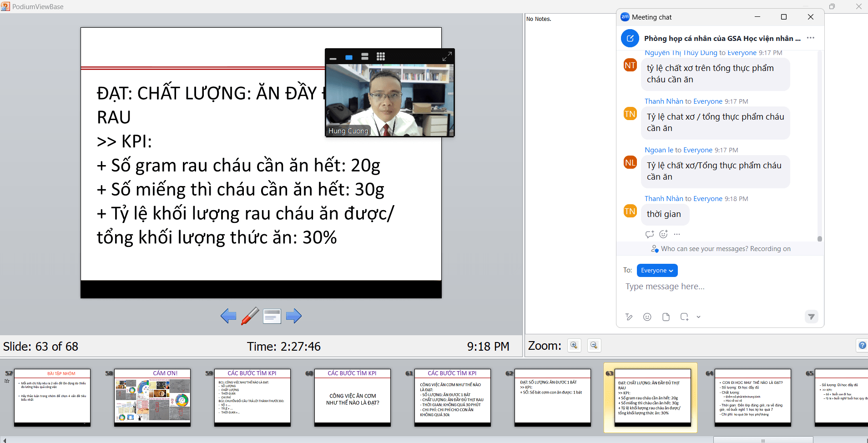Jump to slide 59 CÁC BƯỚC TÌM KPI
Screen dimensions: 868x443
click(x=252, y=398)
